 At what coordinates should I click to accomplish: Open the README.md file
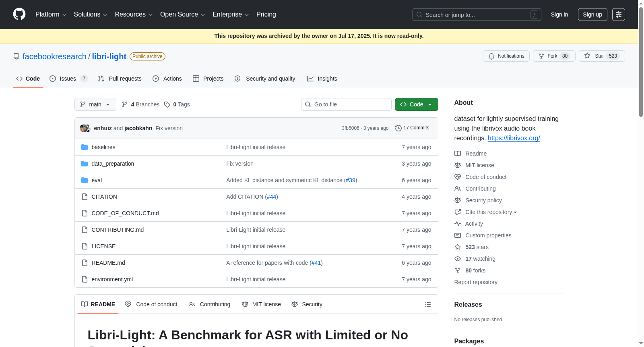coord(108,263)
